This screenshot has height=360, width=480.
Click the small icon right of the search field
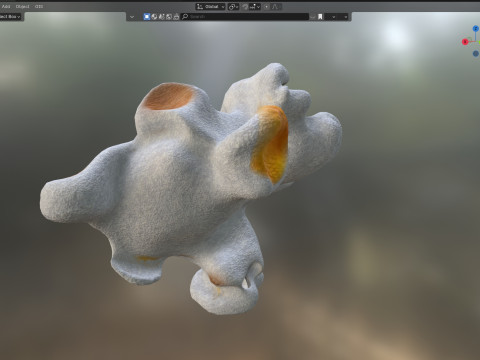pyautogui.click(x=312, y=17)
